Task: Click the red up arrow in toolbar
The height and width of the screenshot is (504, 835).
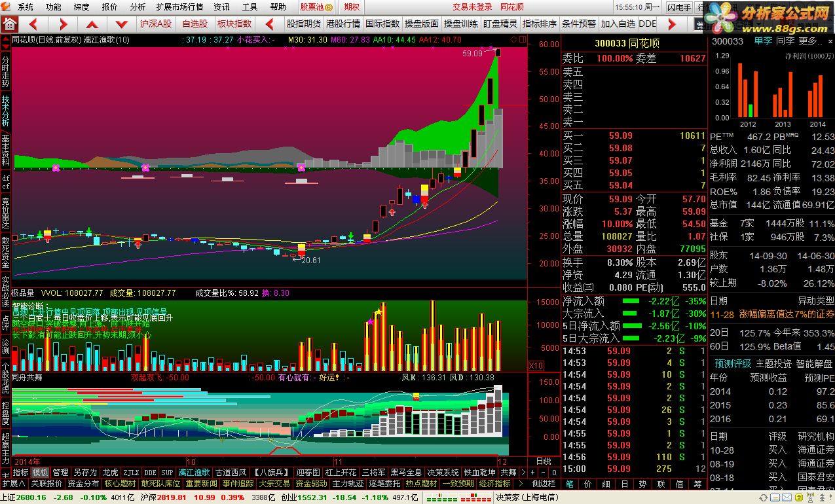Action: (91, 24)
